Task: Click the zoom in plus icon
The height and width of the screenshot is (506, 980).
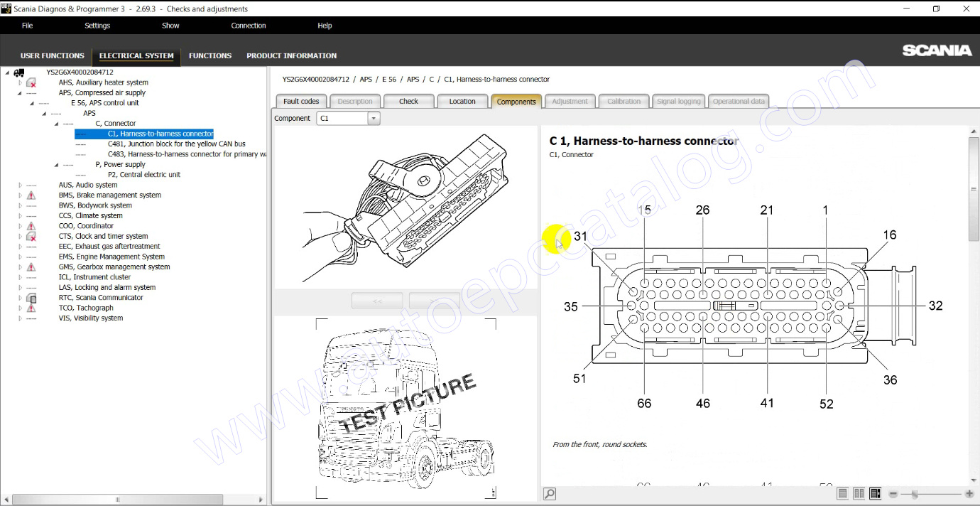Action: point(969,494)
